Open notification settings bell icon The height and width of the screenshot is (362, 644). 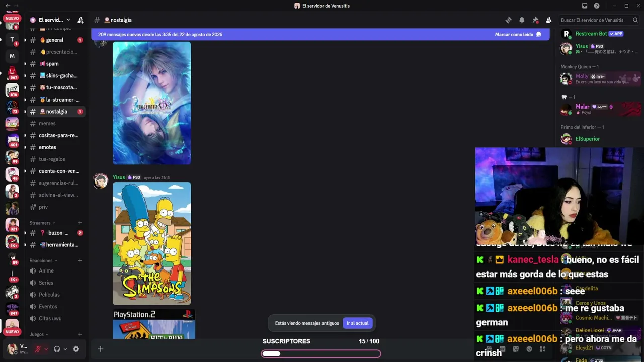pyautogui.click(x=522, y=20)
